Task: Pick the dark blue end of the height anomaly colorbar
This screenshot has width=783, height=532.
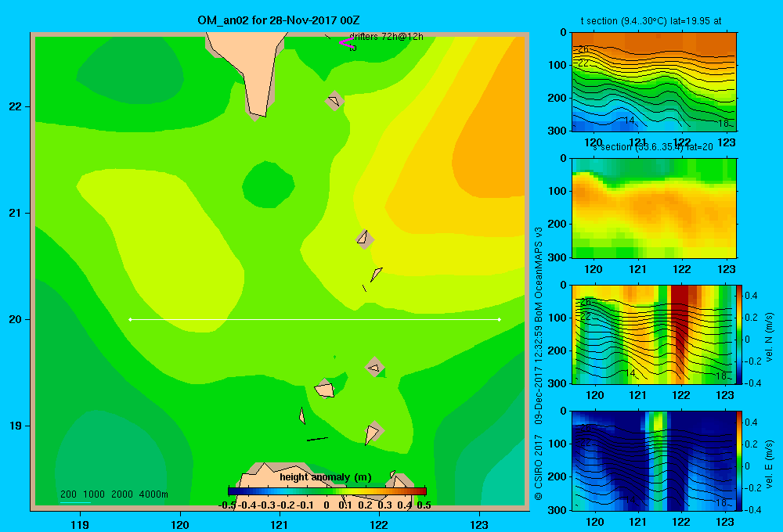Action: pos(233,491)
